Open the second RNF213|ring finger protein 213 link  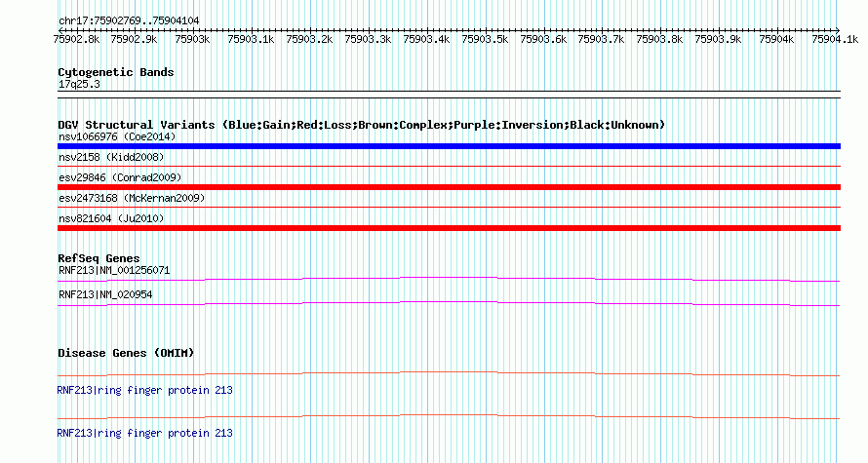(145, 433)
